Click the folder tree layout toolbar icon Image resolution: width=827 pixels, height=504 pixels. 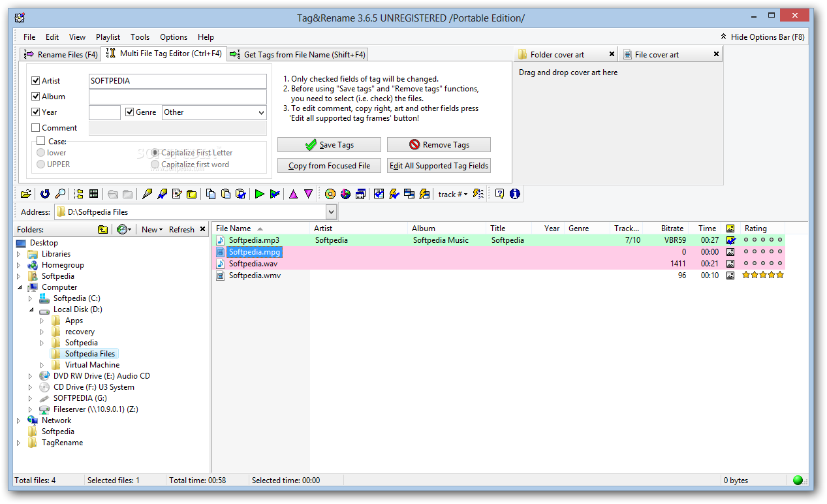coord(79,194)
